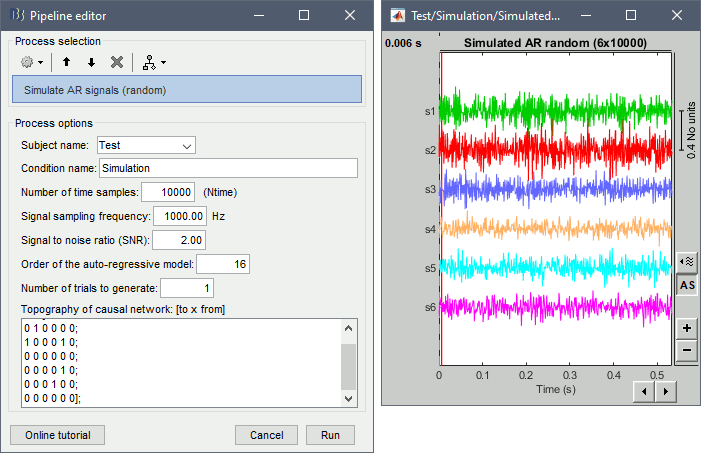
Task: Move selected process down with arrow
Action: (x=91, y=62)
